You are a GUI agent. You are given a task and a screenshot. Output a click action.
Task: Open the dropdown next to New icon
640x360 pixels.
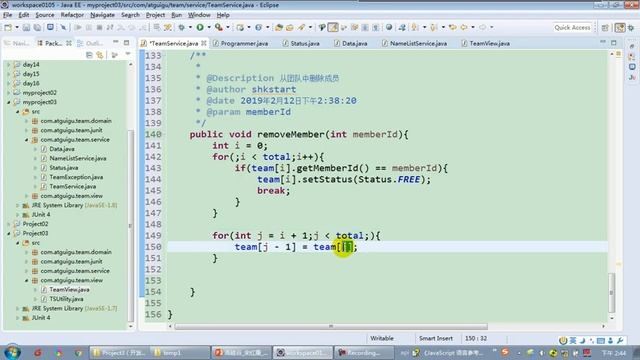coord(17,27)
